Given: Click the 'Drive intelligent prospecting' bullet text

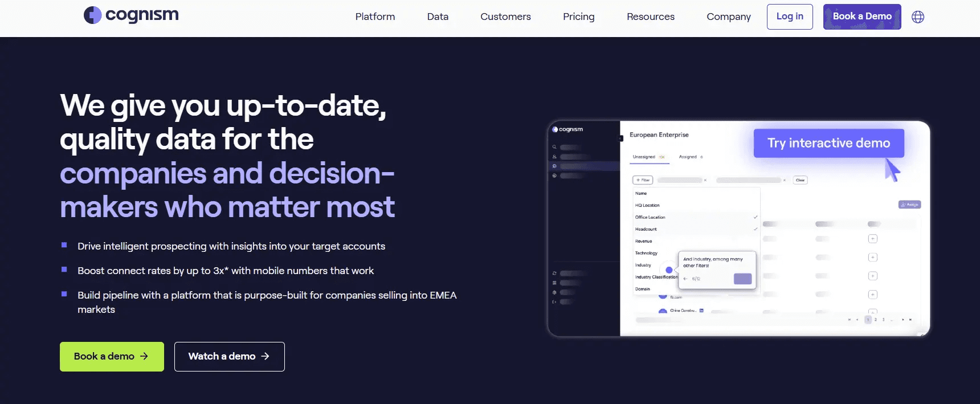Looking at the screenshot, I should pos(231,246).
